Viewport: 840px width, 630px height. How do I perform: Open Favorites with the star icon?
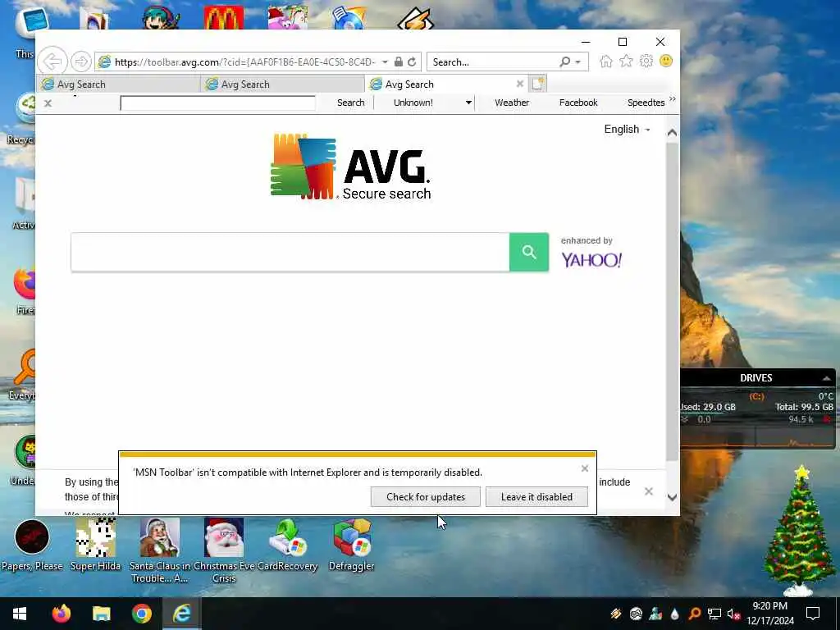pos(626,61)
